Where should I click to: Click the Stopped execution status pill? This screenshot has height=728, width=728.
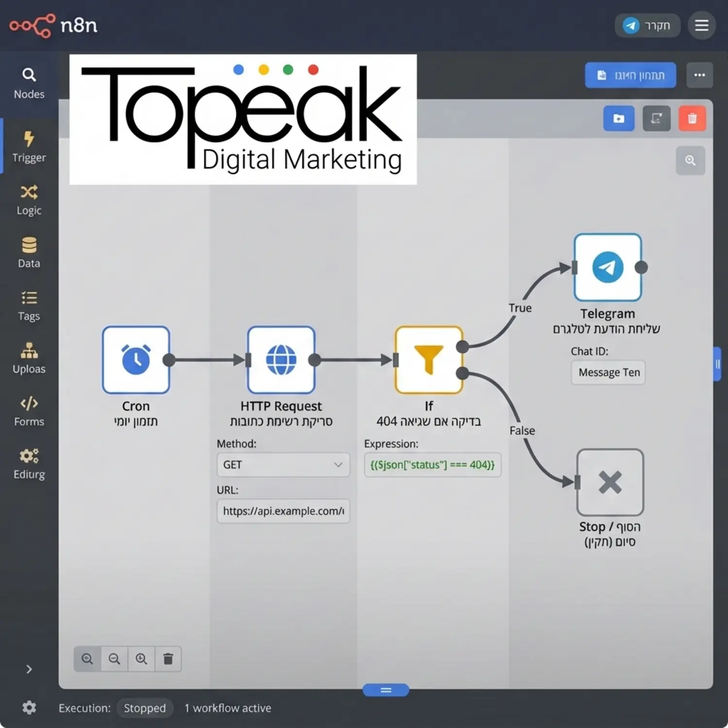point(145,708)
